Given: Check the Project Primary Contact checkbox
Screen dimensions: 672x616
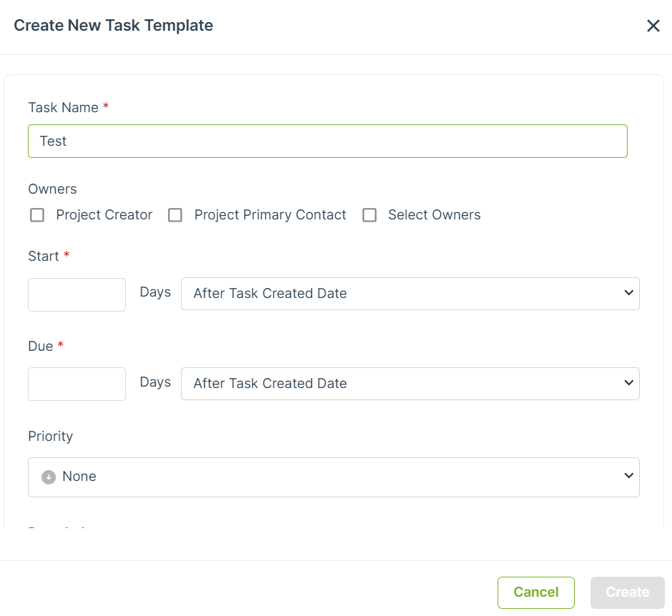Looking at the screenshot, I should tap(175, 215).
